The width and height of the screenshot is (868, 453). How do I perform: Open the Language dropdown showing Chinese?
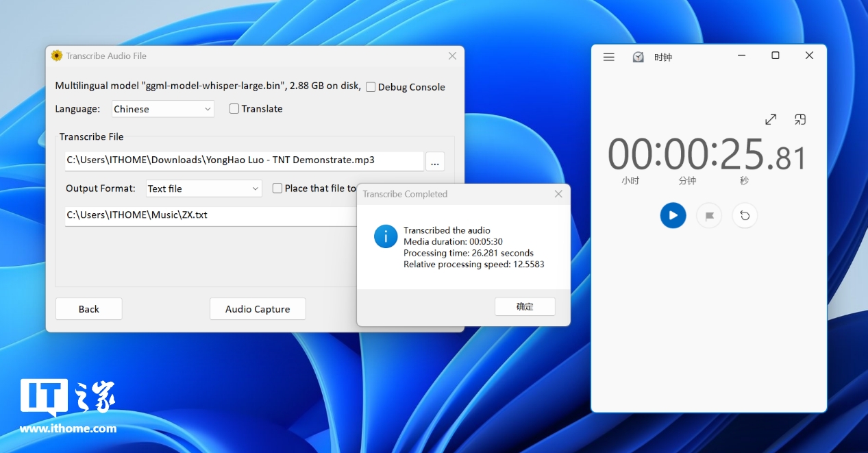pyautogui.click(x=163, y=109)
